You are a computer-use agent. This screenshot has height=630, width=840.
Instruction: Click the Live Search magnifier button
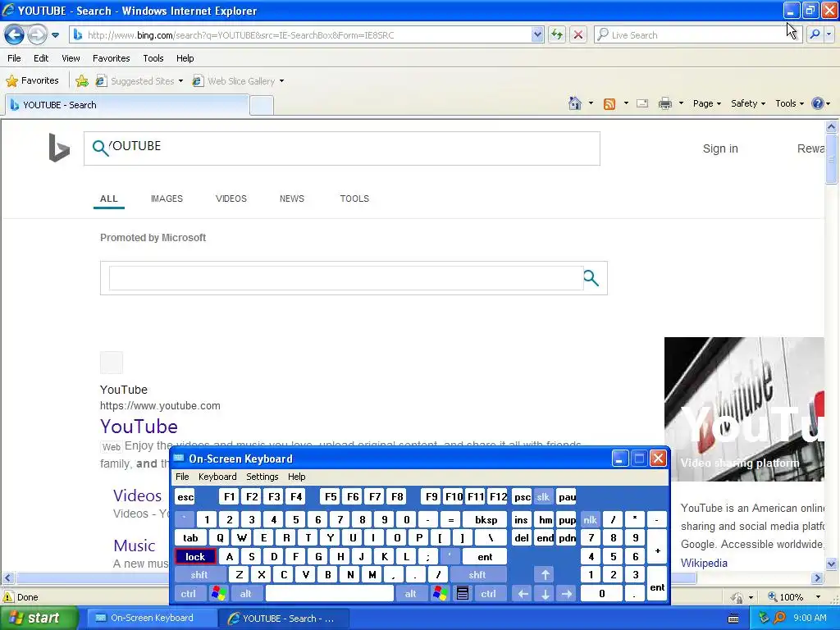point(815,34)
